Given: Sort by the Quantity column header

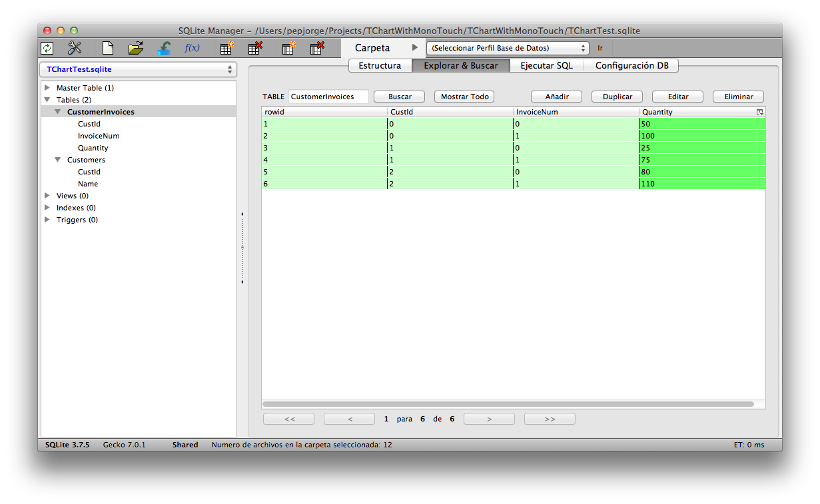Looking at the screenshot, I should click(x=697, y=112).
